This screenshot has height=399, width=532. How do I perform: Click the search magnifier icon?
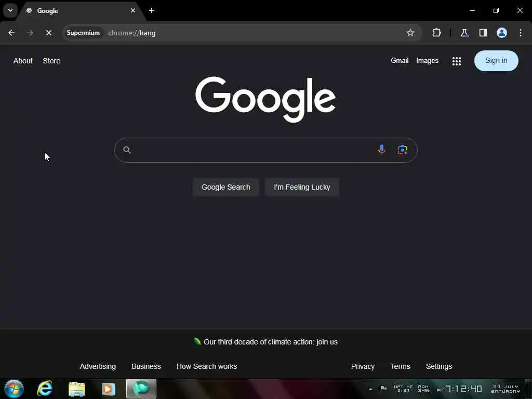(127, 150)
